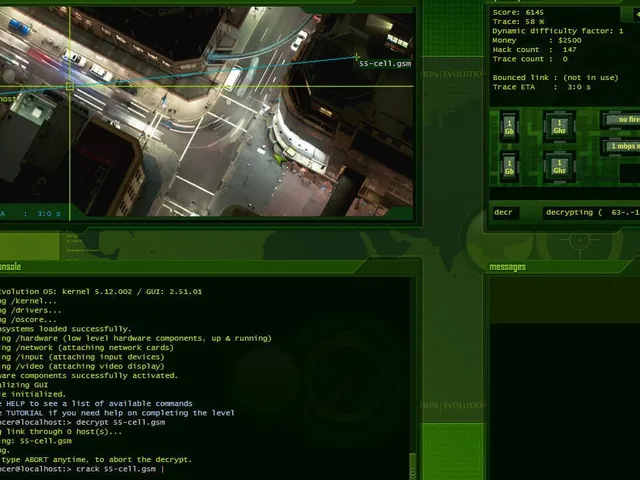640x480 pixels.
Task: Click the 'Dynamic difficulty factor: 1' line
Action: pyautogui.click(x=558, y=31)
